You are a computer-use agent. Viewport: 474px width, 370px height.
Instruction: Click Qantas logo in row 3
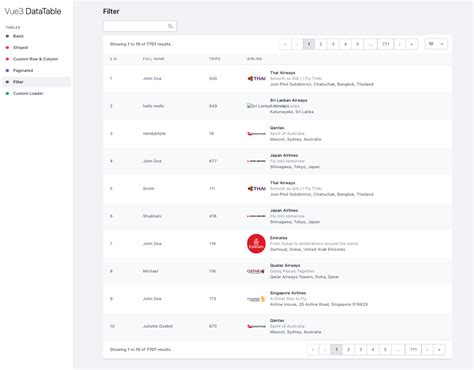coord(256,134)
